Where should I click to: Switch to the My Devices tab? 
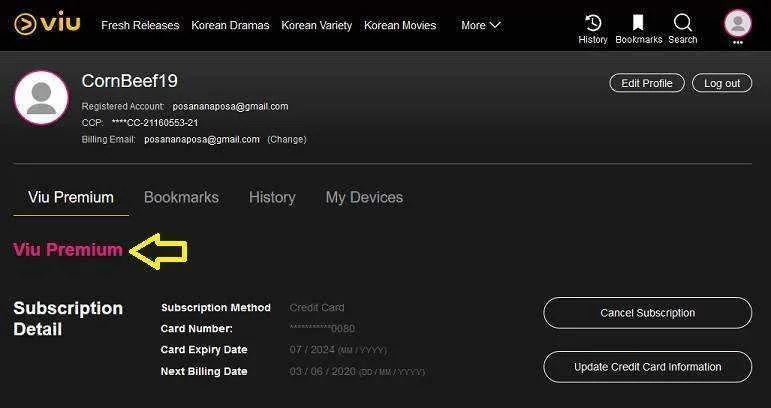click(364, 198)
